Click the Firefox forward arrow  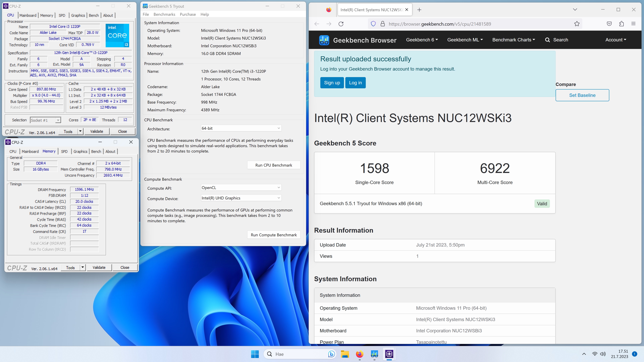tap(329, 24)
